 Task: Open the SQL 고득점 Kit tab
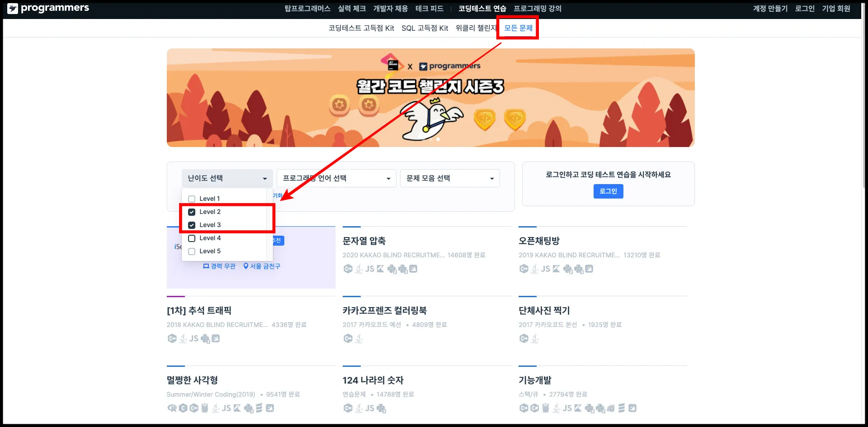pyautogui.click(x=425, y=28)
